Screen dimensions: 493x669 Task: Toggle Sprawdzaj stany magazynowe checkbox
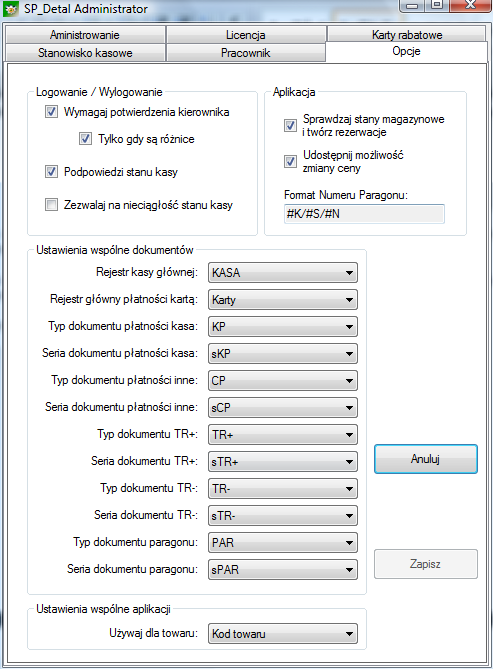pyautogui.click(x=290, y=125)
